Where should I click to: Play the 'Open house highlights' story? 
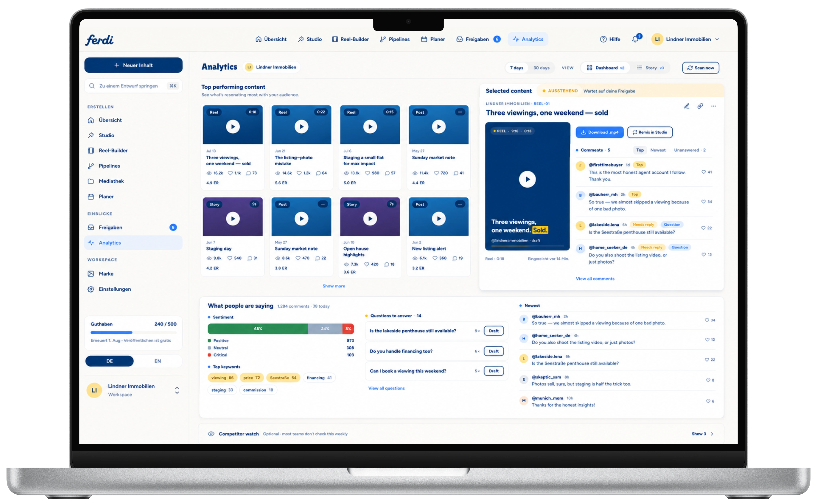[x=370, y=219]
